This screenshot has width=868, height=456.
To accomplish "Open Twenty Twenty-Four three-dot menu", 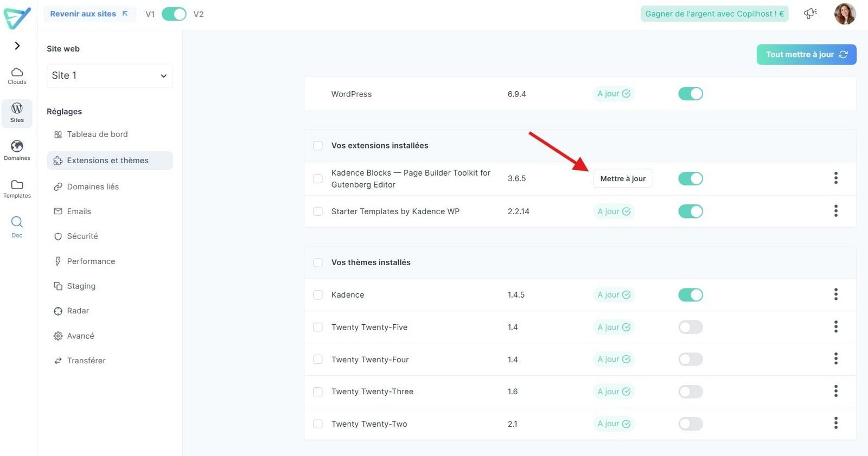I will [836, 358].
